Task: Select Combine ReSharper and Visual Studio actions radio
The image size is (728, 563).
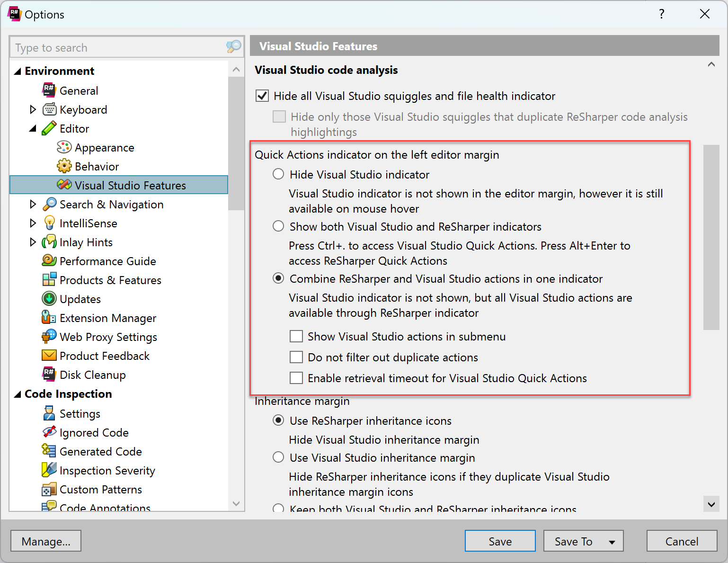Action: pos(278,278)
